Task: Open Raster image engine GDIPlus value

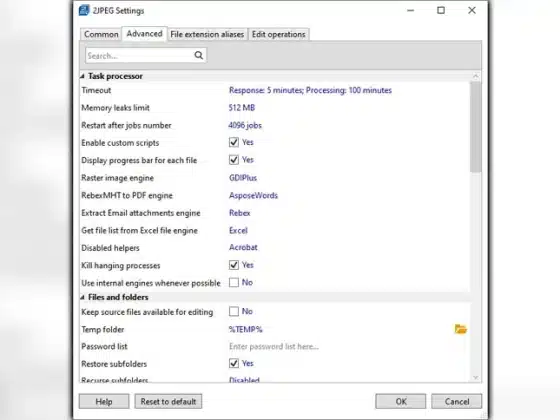Action: [x=243, y=178]
